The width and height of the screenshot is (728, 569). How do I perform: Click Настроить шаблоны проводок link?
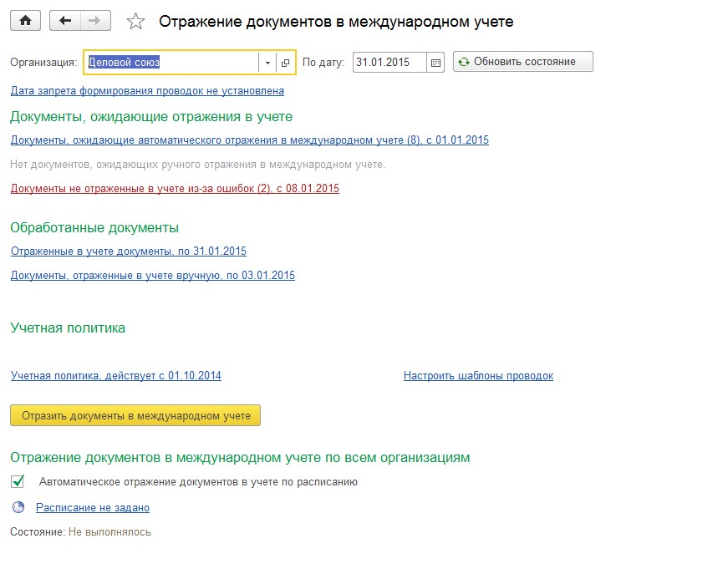tap(478, 376)
